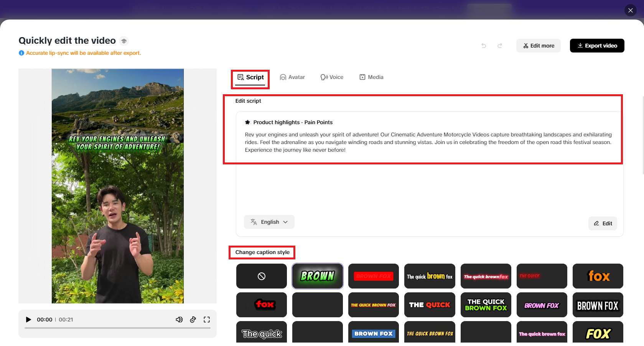This screenshot has width=644, height=346.
Task: Disable captions using the crossed-out style option
Action: tap(261, 276)
